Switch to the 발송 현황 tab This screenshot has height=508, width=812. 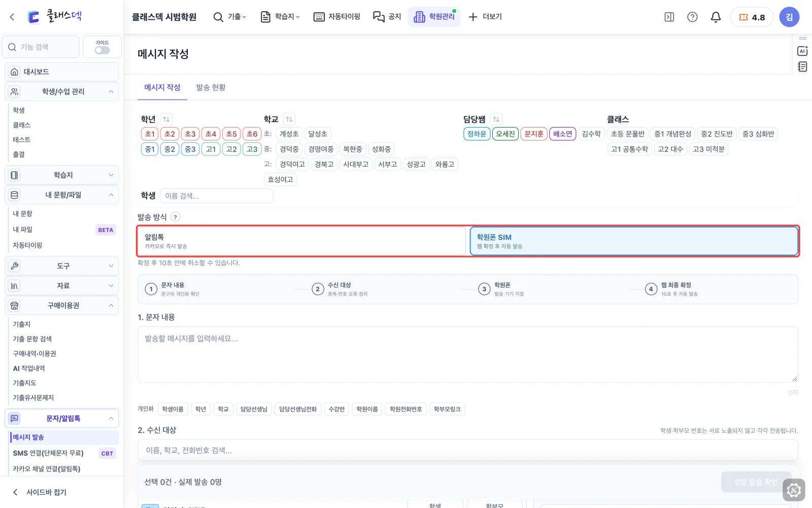coord(211,87)
